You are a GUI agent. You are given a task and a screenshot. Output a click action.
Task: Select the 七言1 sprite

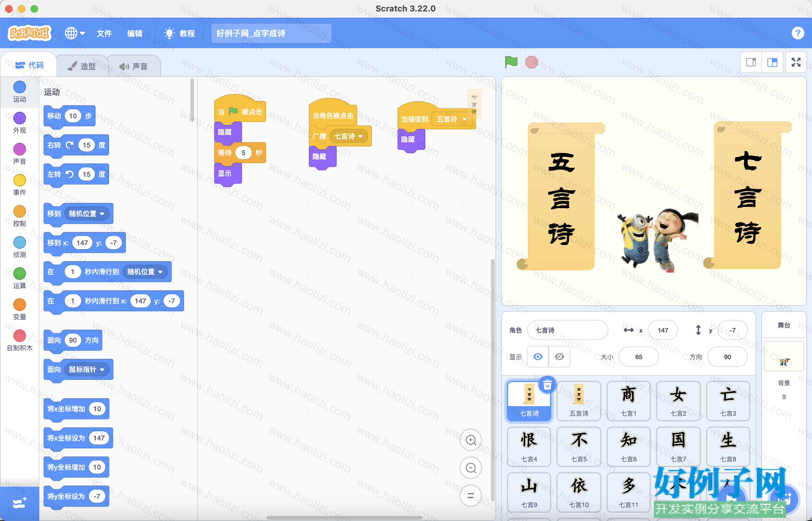[629, 401]
